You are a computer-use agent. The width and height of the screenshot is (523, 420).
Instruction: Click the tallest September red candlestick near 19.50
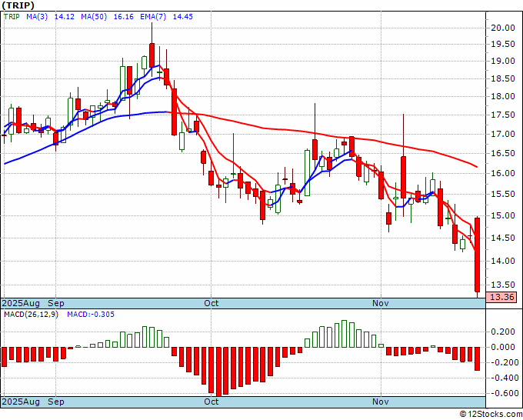click(152, 55)
